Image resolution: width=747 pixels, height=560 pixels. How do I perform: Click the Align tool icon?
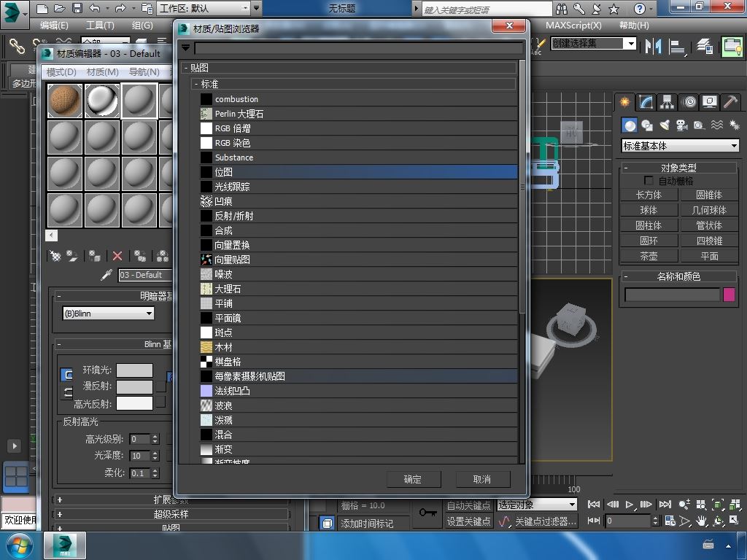click(676, 46)
